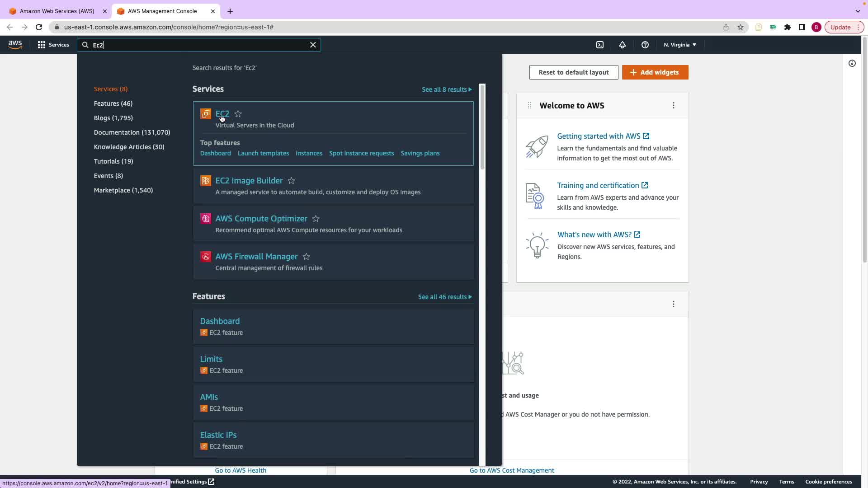Viewport: 868px width, 488px height.
Task: Click the EC2 Image Builder service icon
Action: coord(206,181)
